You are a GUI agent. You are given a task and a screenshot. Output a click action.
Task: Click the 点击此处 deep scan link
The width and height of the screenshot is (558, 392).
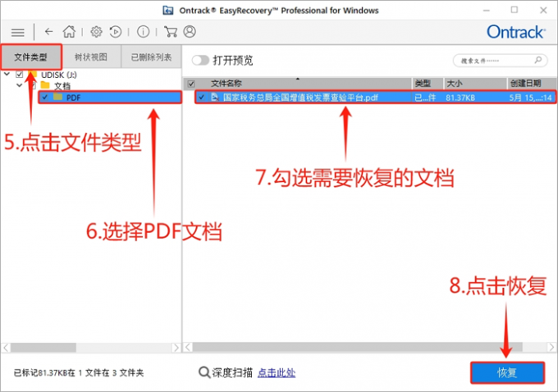pyautogui.click(x=277, y=372)
